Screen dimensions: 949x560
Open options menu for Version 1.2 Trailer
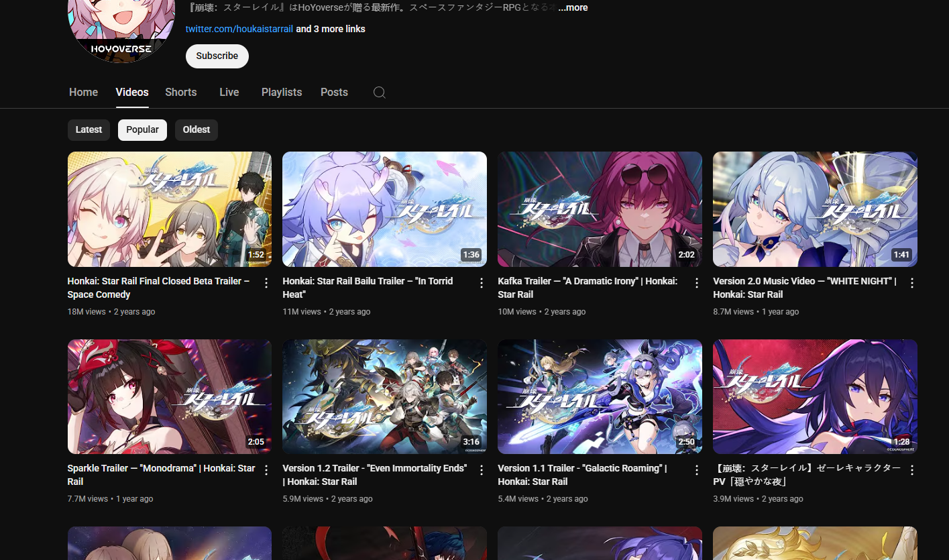482,470
